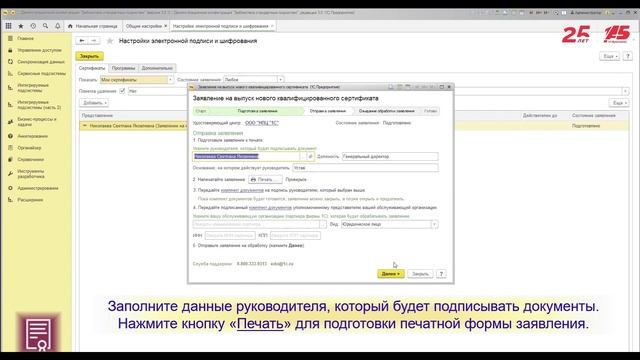640x360 pixels.
Task: Click the Представление column header
Action: point(97,116)
